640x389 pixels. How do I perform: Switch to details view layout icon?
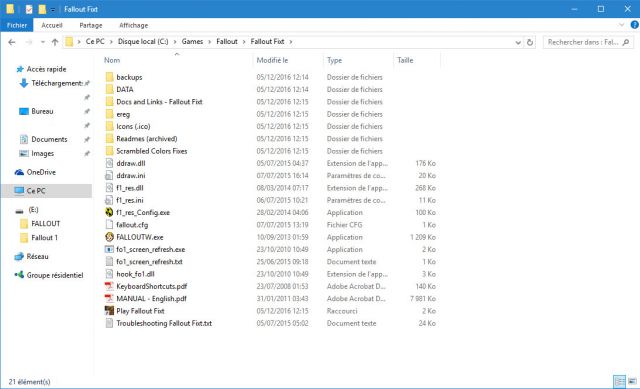point(619,382)
